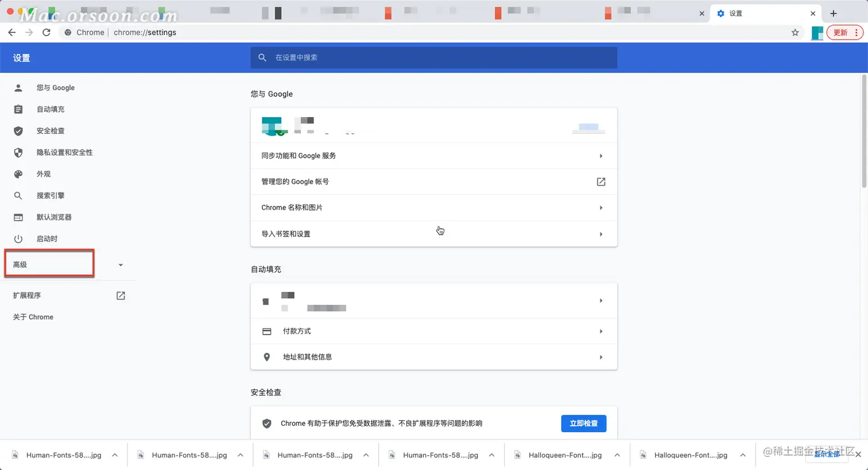Open menu chevron of first Human-Fonts-58 download
This screenshot has width=868, height=470.
[115, 455]
